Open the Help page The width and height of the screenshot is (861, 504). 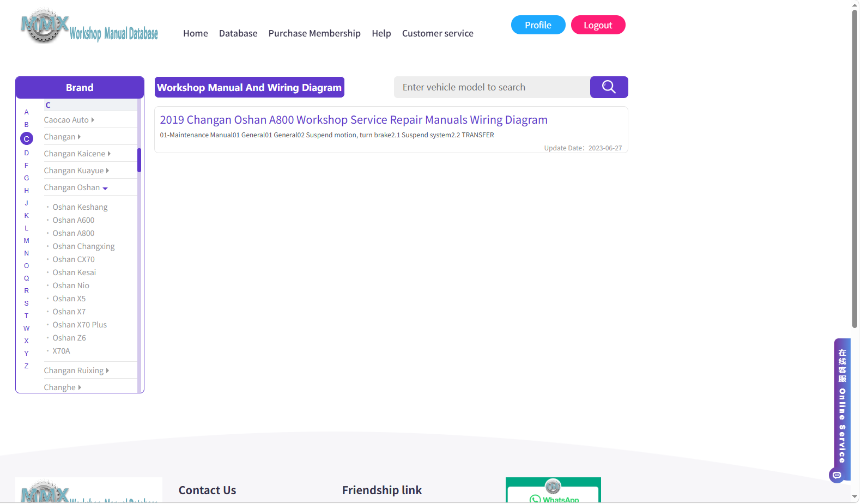pyautogui.click(x=381, y=33)
